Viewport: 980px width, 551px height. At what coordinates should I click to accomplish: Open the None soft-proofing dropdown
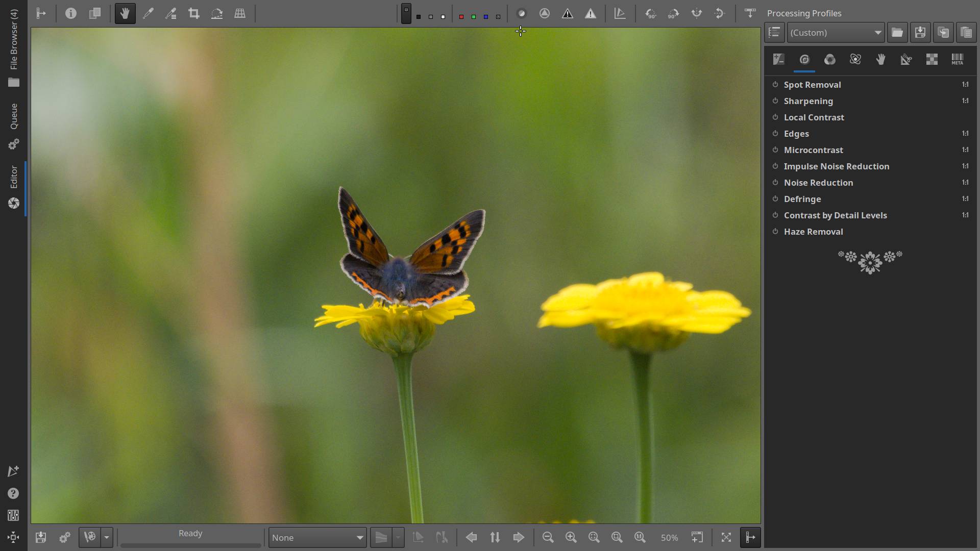[317, 538]
